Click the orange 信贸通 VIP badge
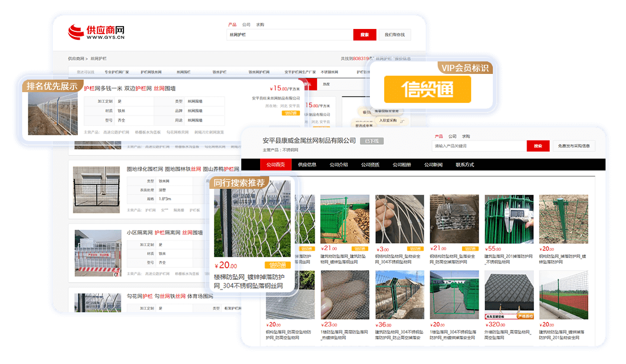Image resolution: width=626 pixels, height=364 pixels. tap(427, 89)
